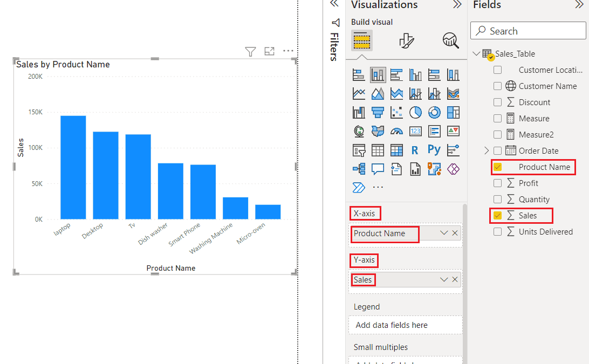
Task: Open get more visuals ellipsis
Action: 378,187
